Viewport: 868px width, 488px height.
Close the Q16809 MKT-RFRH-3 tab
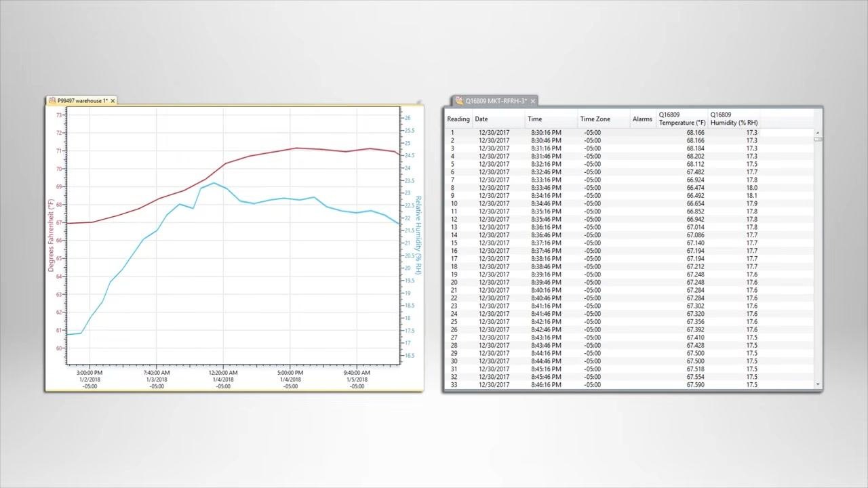click(x=533, y=101)
